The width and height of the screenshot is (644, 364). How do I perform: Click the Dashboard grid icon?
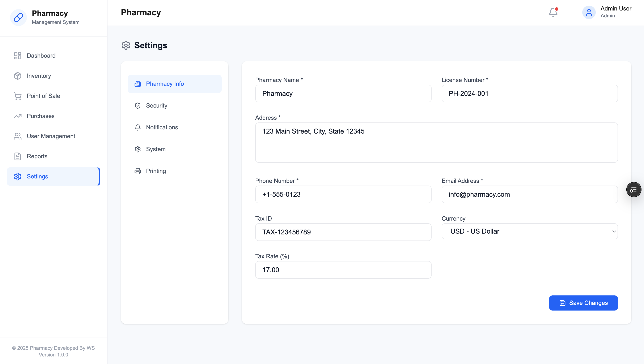(x=17, y=56)
